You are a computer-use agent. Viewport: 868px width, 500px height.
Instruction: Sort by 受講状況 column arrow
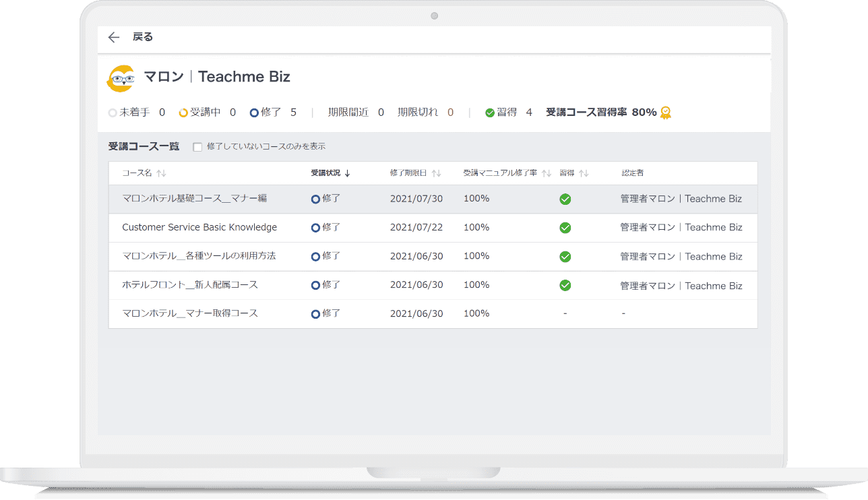click(x=348, y=173)
